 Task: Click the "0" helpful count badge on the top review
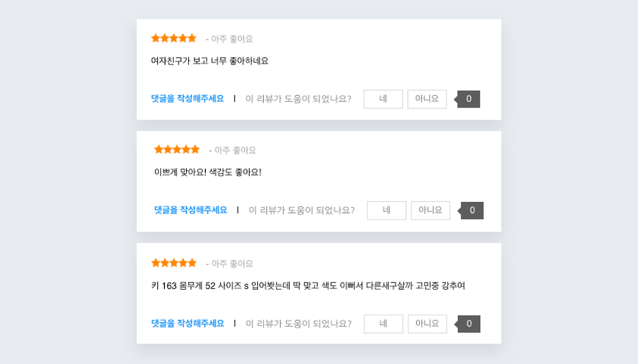pyautogui.click(x=468, y=99)
